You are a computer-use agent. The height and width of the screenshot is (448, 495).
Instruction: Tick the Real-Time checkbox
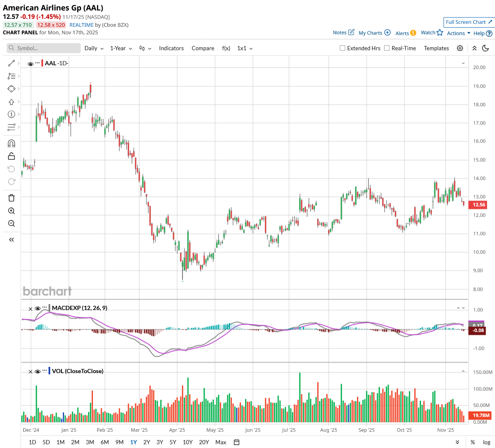(387, 48)
